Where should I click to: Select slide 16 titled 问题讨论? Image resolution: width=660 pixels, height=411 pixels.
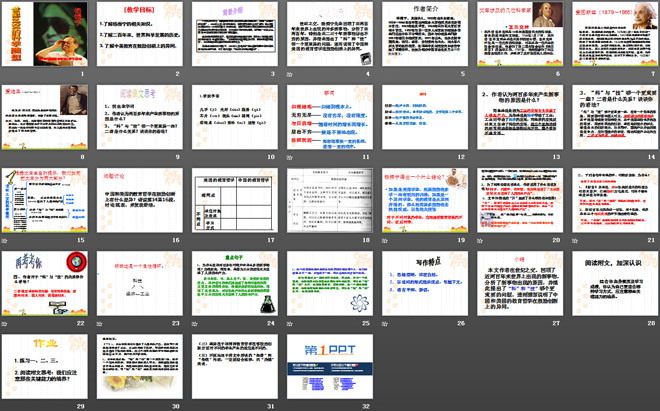pyautogui.click(x=140, y=200)
